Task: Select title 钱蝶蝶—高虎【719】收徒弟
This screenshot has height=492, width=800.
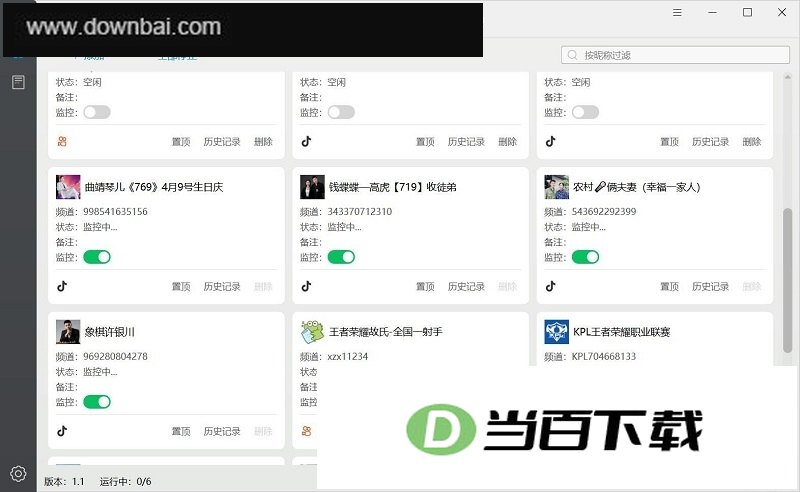Action: [x=392, y=187]
